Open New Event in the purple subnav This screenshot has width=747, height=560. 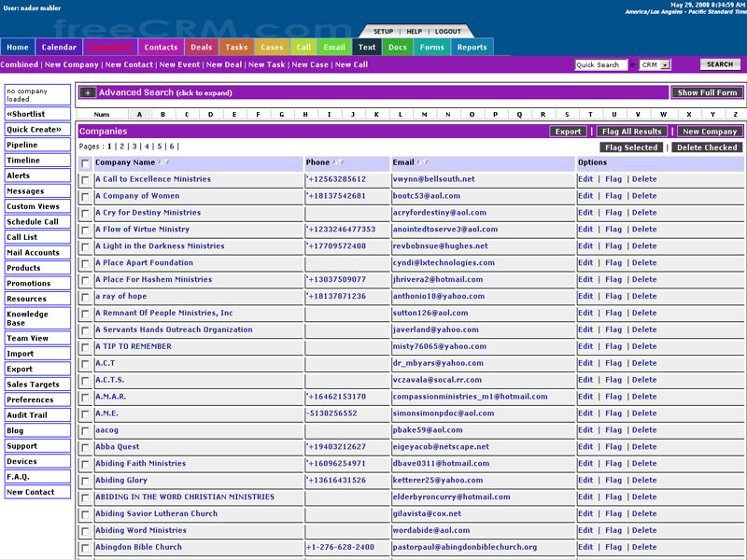179,64
